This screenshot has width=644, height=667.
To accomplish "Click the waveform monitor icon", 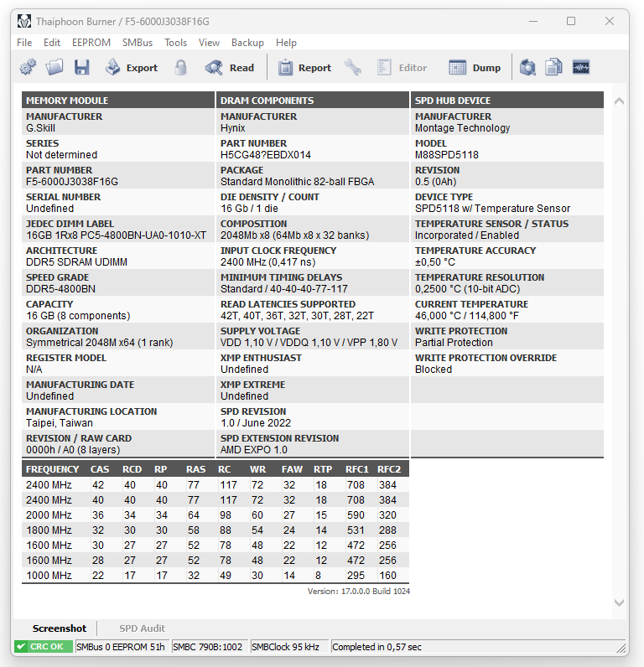I will pyautogui.click(x=581, y=68).
